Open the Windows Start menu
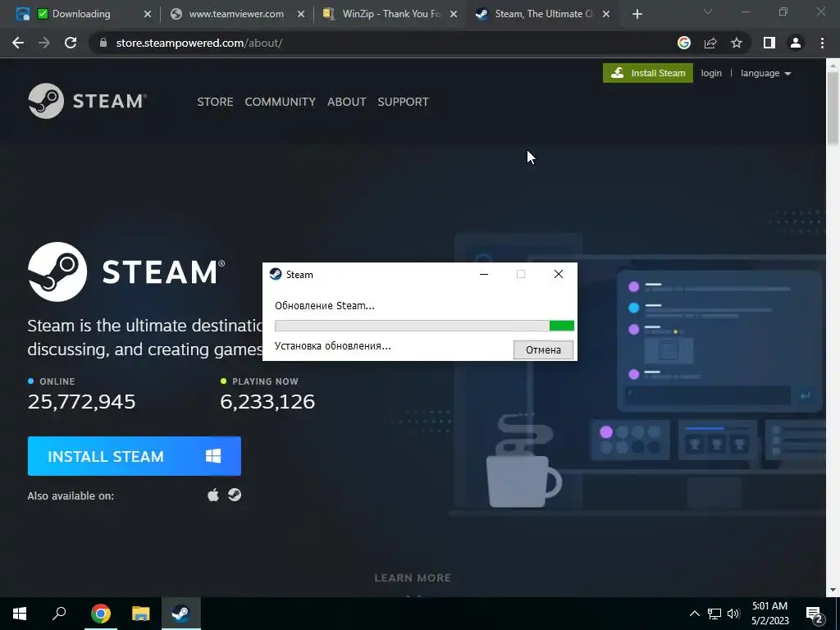 (x=20, y=614)
